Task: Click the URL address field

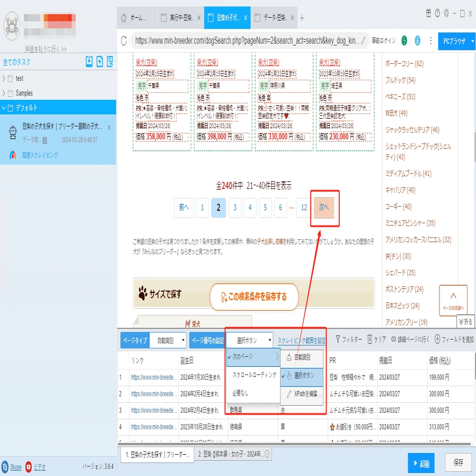Action: [246, 40]
